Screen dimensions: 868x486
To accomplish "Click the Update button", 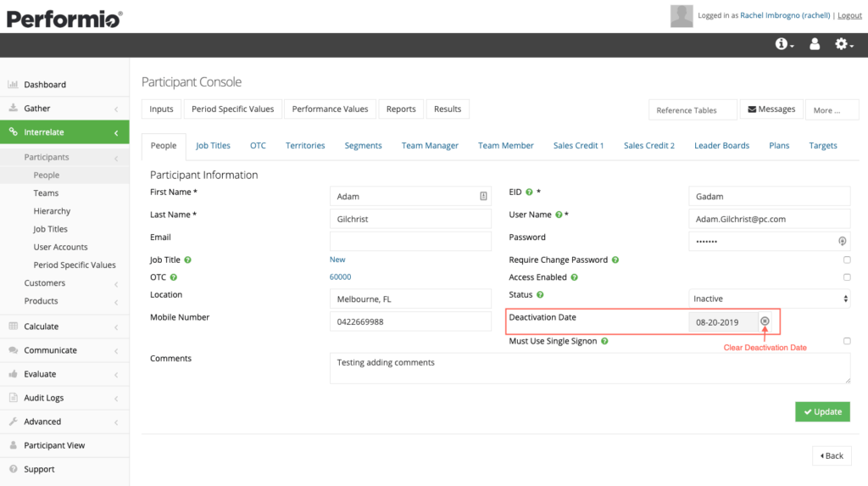I will pyautogui.click(x=822, y=411).
